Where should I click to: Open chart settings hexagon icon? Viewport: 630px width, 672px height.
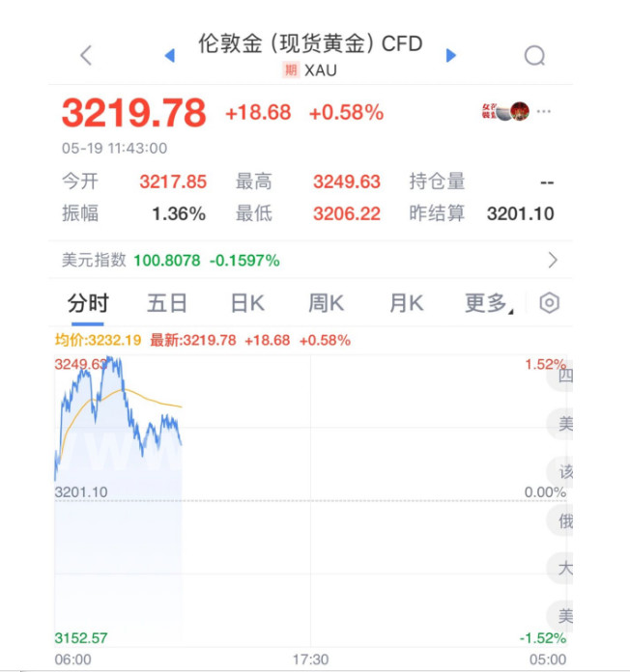(549, 303)
